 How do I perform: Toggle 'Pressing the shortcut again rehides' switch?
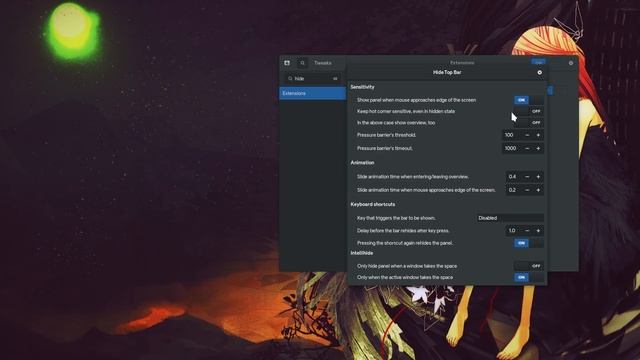coord(529,243)
